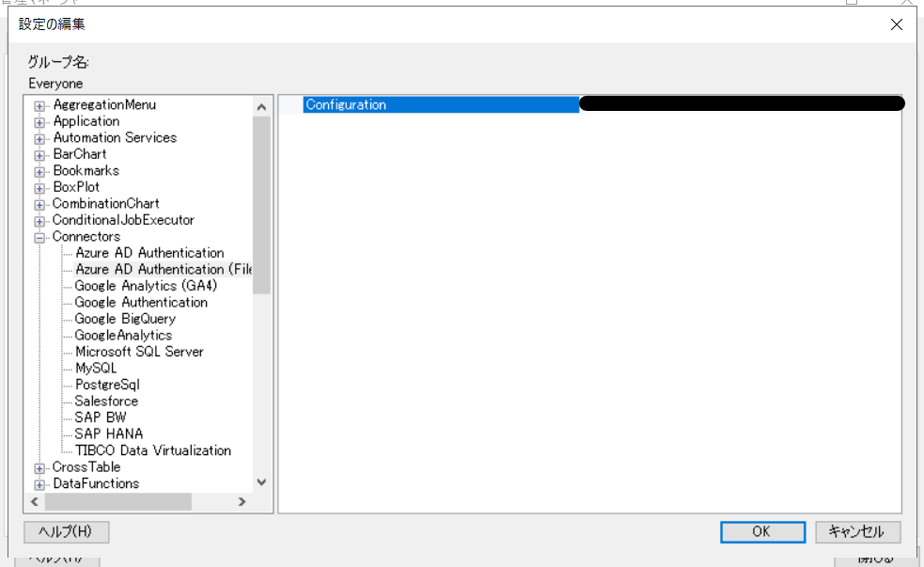924x567 pixels.
Task: Select SAP BW connector
Action: pos(101,417)
